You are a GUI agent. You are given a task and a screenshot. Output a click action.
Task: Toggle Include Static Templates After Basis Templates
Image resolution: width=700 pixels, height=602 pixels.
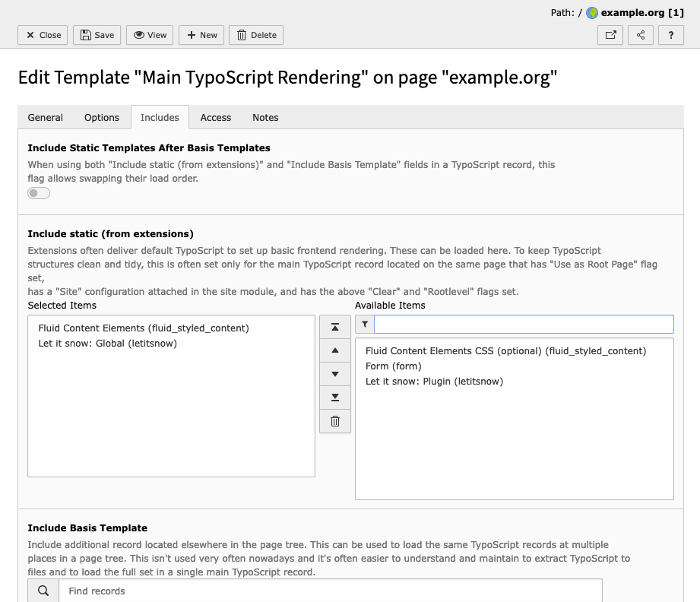(39, 193)
